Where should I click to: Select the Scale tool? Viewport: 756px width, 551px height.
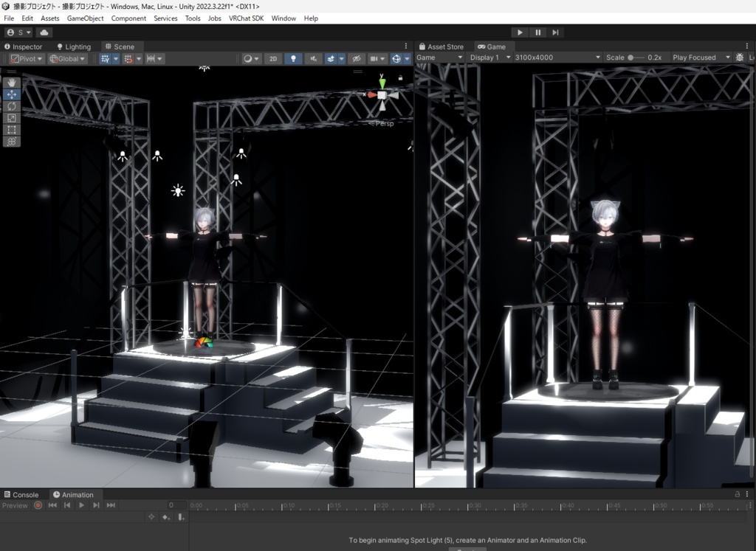pos(12,118)
